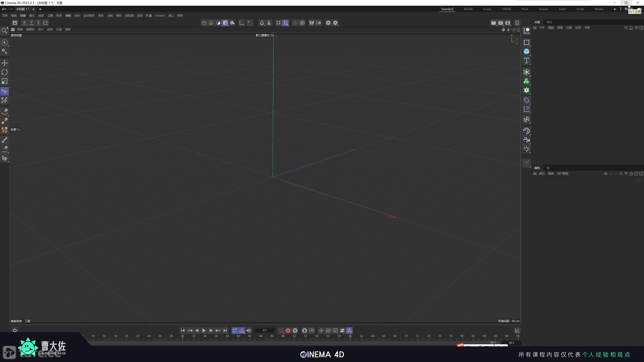
Task: Click the Text spline tool icon
Action: coord(526,61)
